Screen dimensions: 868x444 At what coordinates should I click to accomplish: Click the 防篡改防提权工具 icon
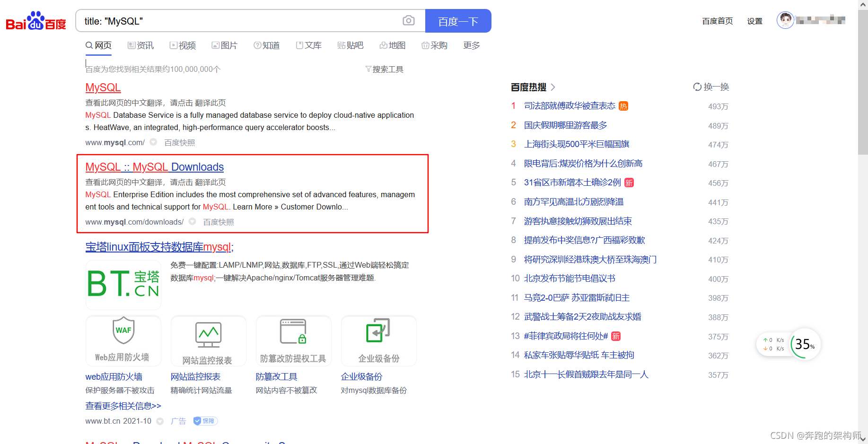point(294,340)
